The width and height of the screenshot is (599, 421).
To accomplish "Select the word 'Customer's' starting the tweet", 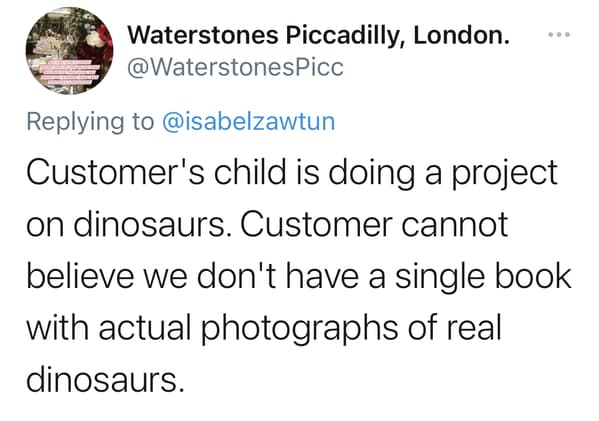I will pyautogui.click(x=115, y=172).
